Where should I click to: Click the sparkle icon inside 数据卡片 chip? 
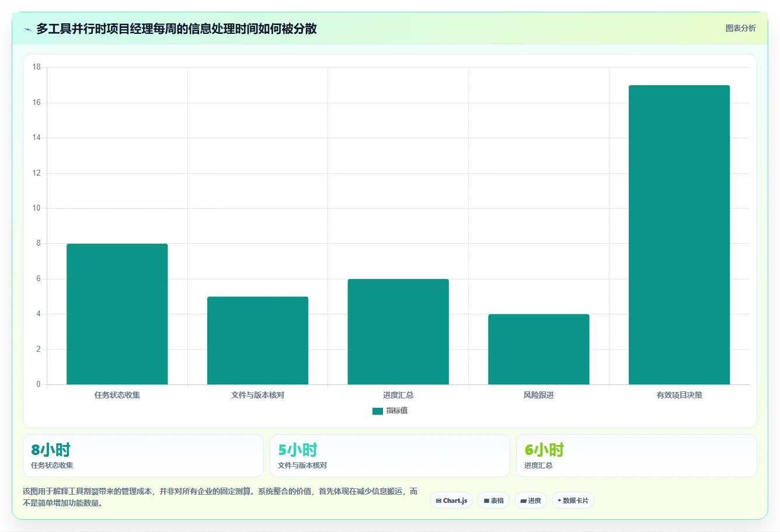tap(559, 501)
